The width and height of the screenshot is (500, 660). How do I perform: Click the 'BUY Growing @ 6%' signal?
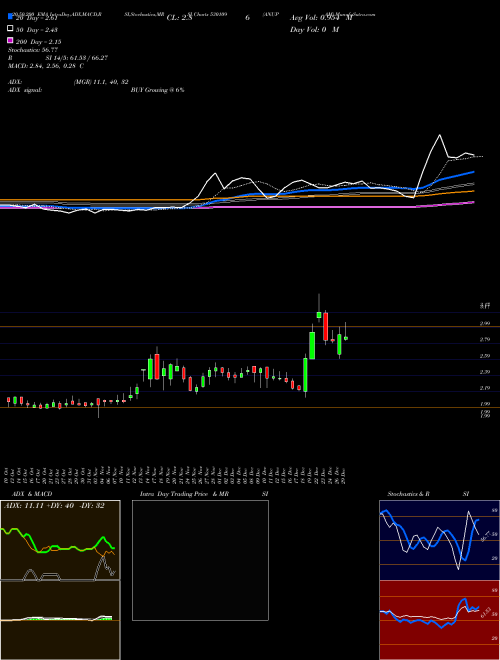click(157, 90)
